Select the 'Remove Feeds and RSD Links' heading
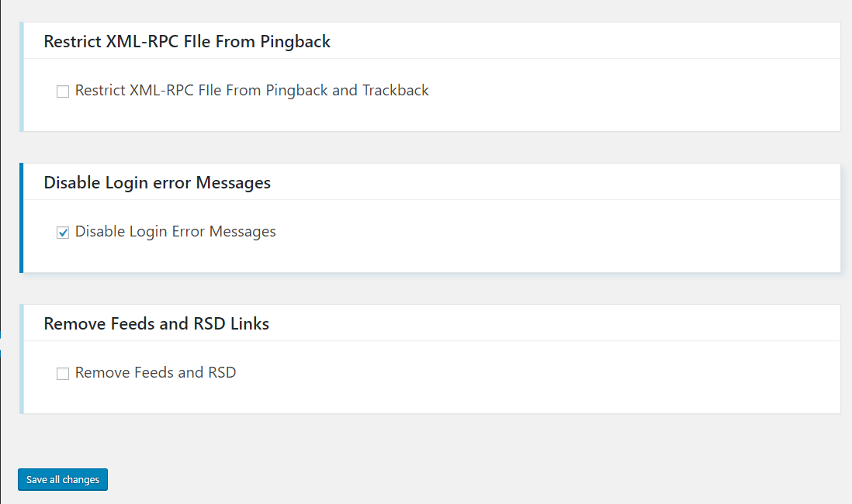 [x=157, y=323]
